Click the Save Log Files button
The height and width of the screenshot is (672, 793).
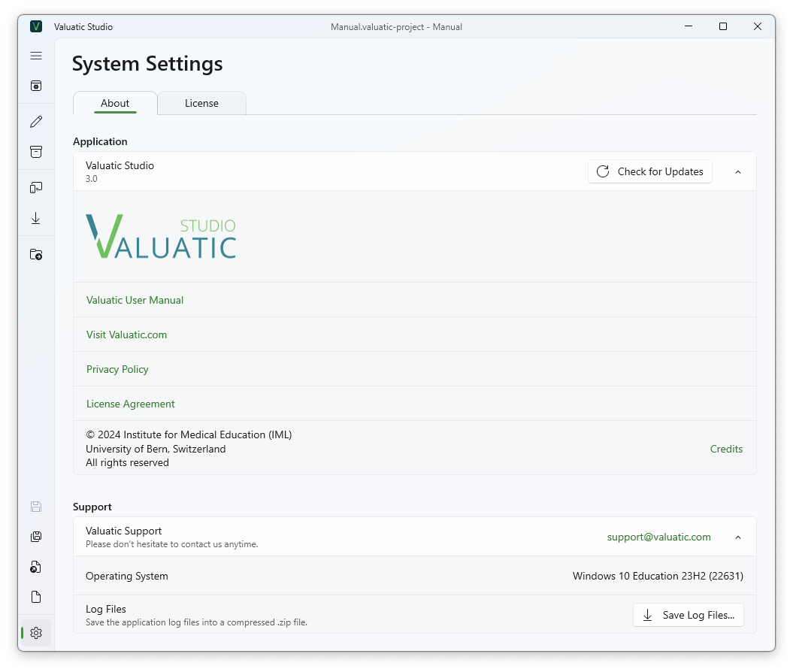689,615
